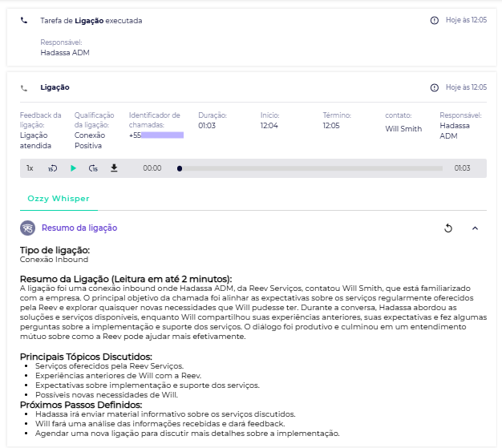The width and height of the screenshot is (502, 448).
Task: Click bullet Will fará uma análise
Action: click(160, 424)
